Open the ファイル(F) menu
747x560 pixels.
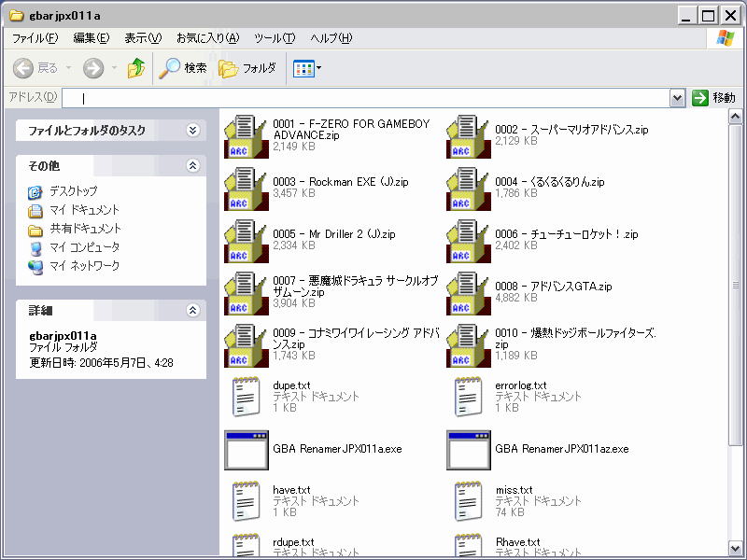click(35, 38)
